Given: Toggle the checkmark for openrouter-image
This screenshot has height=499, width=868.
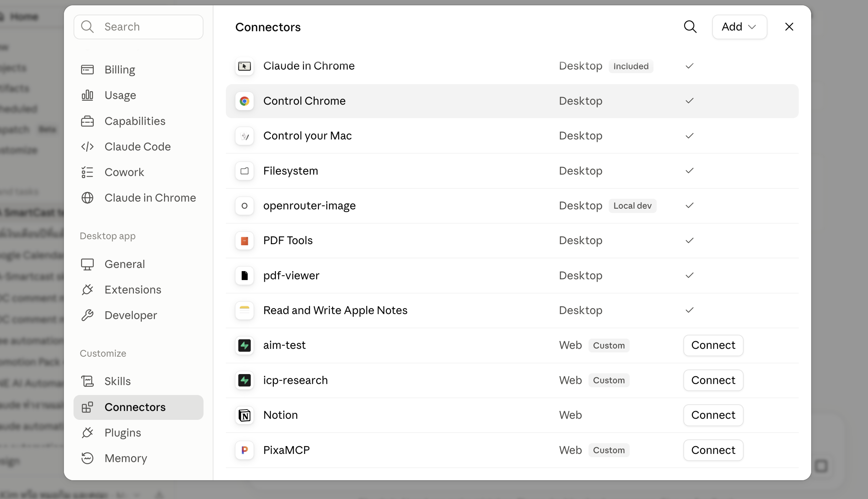Looking at the screenshot, I should 690,205.
